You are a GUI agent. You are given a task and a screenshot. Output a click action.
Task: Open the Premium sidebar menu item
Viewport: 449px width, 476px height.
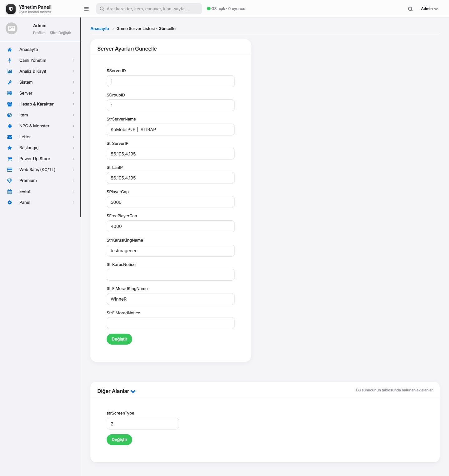[40, 181]
